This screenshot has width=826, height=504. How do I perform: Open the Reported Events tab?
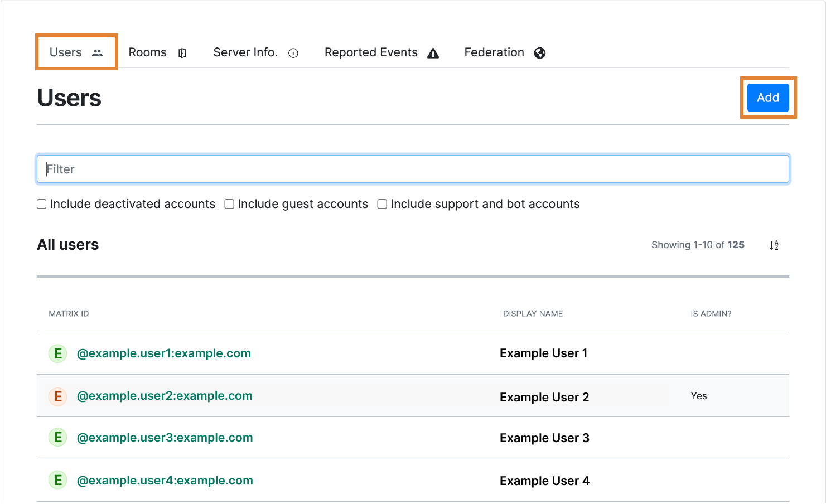click(371, 52)
